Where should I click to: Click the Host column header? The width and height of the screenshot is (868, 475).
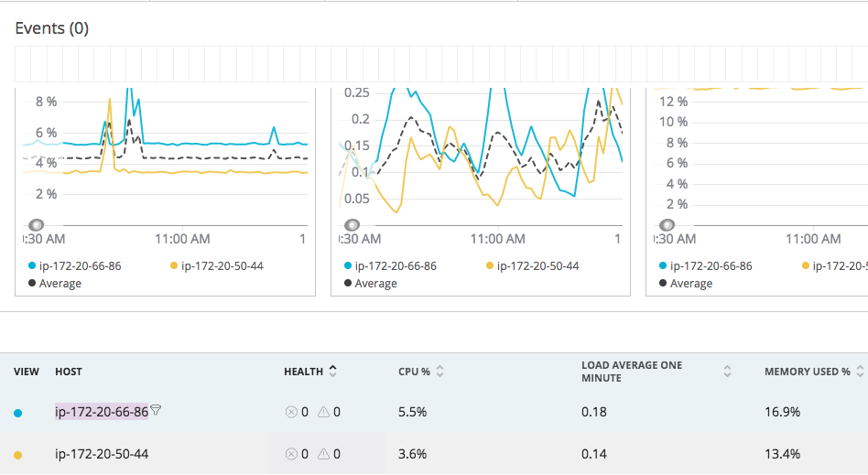coord(69,372)
